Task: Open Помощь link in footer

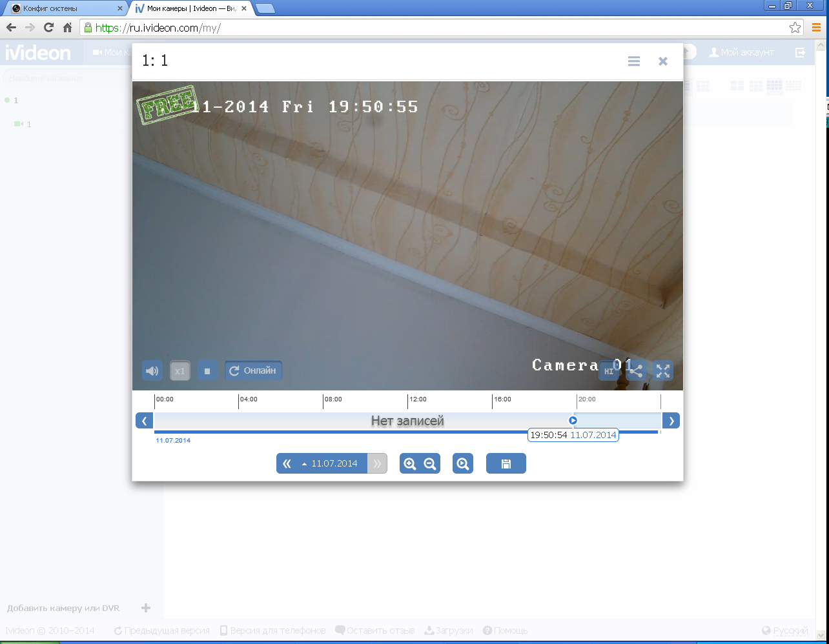Action: 506,630
